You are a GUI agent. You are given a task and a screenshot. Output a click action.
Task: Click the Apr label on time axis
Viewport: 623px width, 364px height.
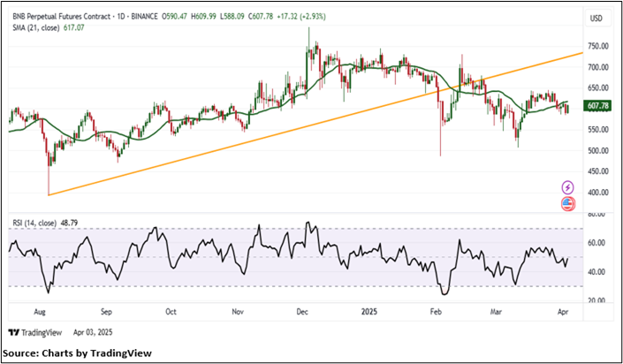(563, 311)
